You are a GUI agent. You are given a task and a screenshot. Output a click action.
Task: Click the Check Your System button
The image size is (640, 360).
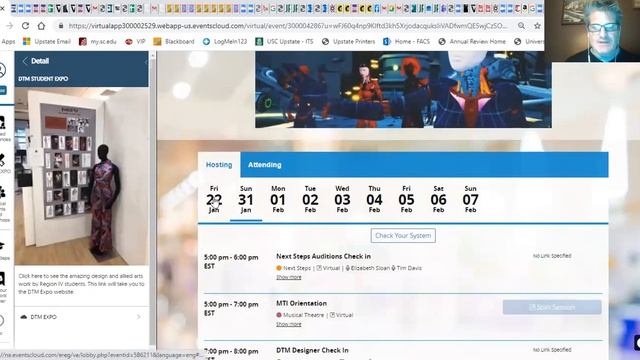tap(403, 236)
